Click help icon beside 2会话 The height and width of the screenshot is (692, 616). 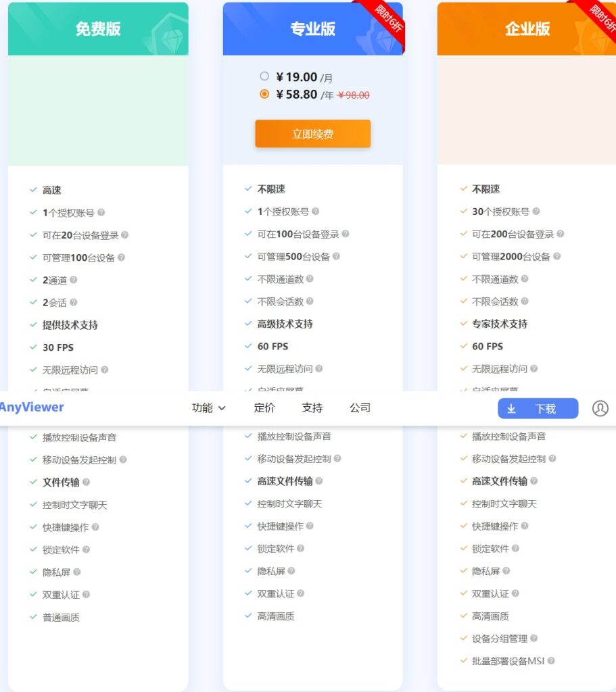click(73, 302)
